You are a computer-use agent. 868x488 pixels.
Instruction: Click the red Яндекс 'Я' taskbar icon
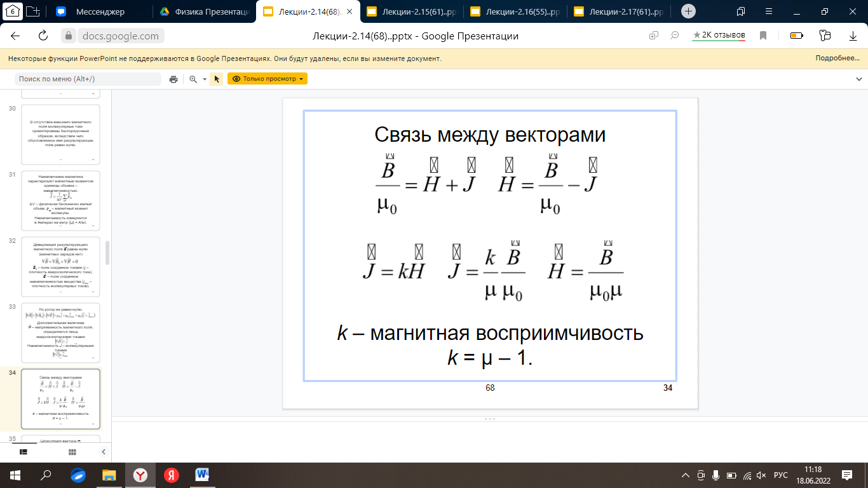pos(172,475)
